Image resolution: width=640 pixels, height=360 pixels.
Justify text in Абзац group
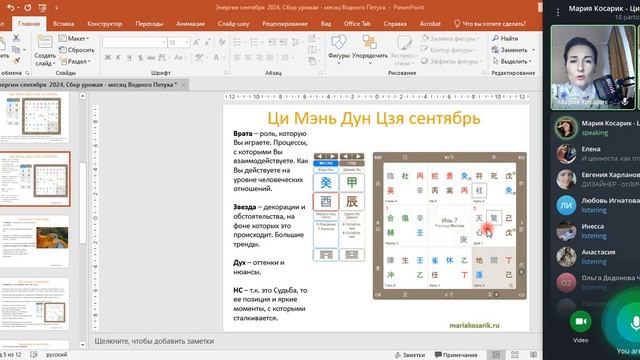[270, 58]
